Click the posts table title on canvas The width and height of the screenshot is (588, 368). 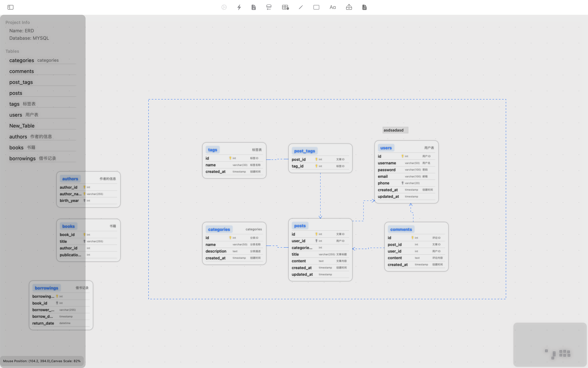[x=300, y=226]
